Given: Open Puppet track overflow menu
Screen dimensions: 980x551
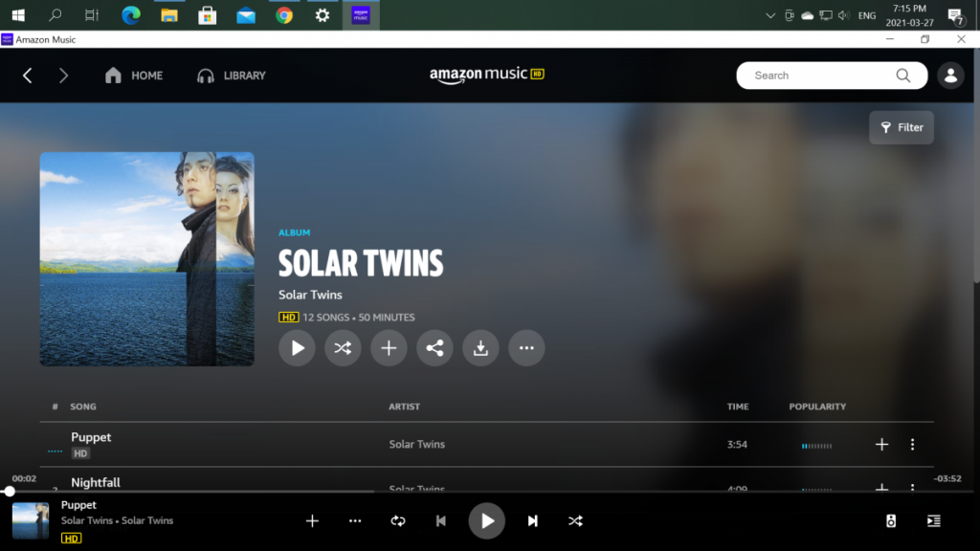Looking at the screenshot, I should coord(912,444).
